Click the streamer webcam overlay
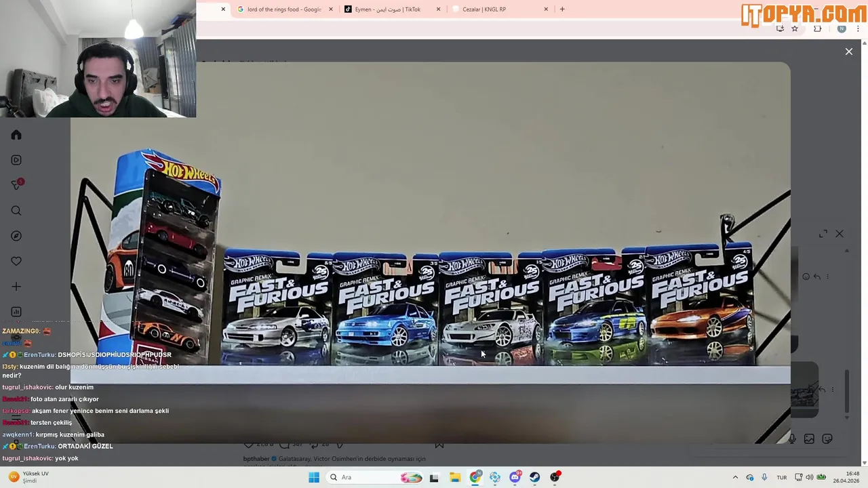868x488 pixels. tap(98, 59)
